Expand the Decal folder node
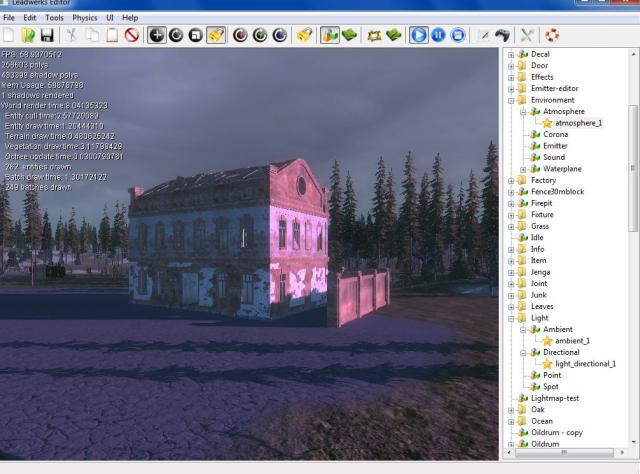Screen dimensions: 640x474 point(511,54)
